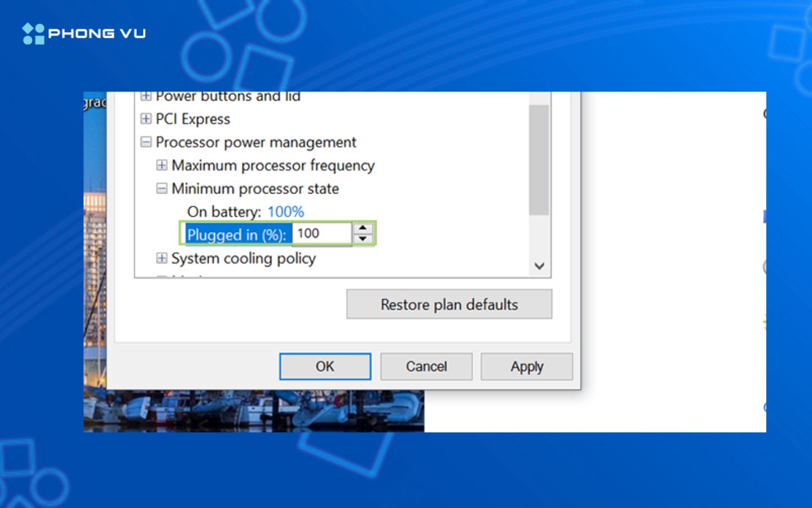Select the highlighted Plugged in (%) label
Screen dimensions: 812x508
(x=237, y=235)
